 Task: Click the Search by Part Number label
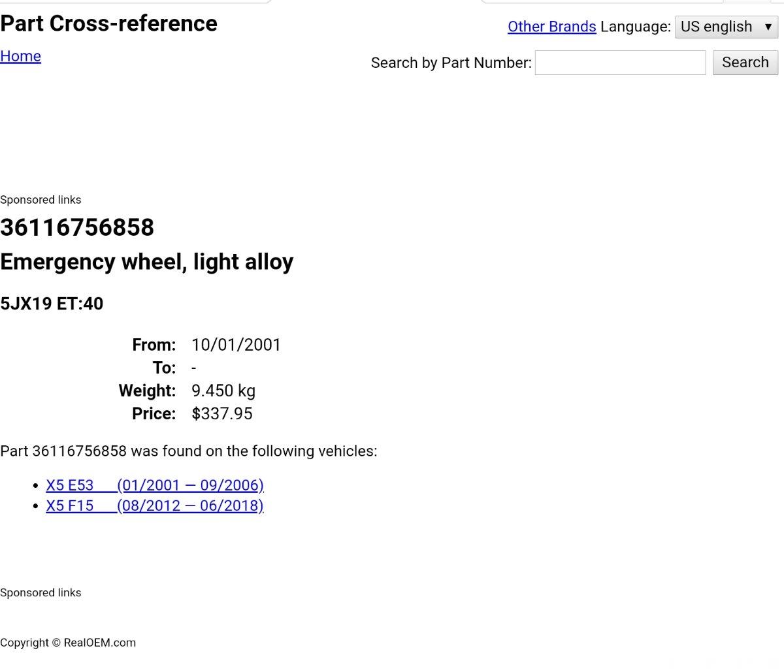pos(451,63)
